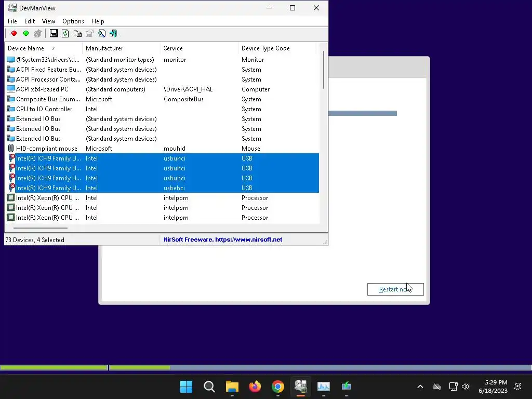Open the Help menu

click(98, 21)
